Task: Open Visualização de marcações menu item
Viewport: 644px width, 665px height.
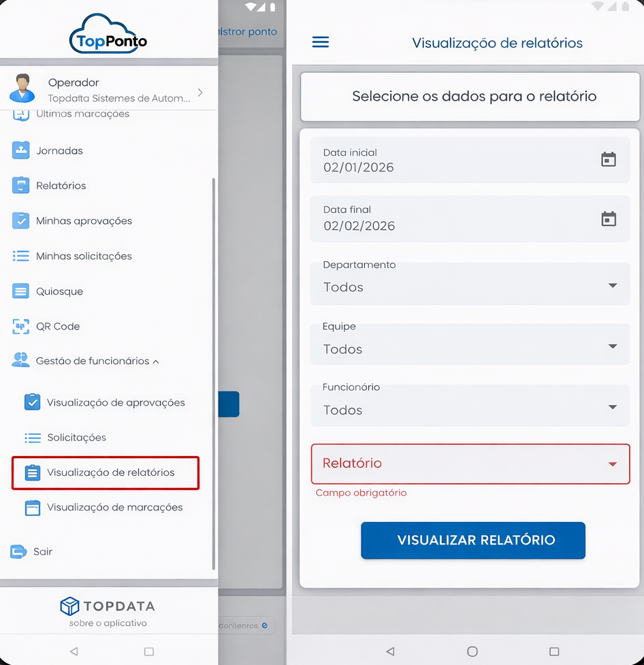Action: click(x=114, y=508)
